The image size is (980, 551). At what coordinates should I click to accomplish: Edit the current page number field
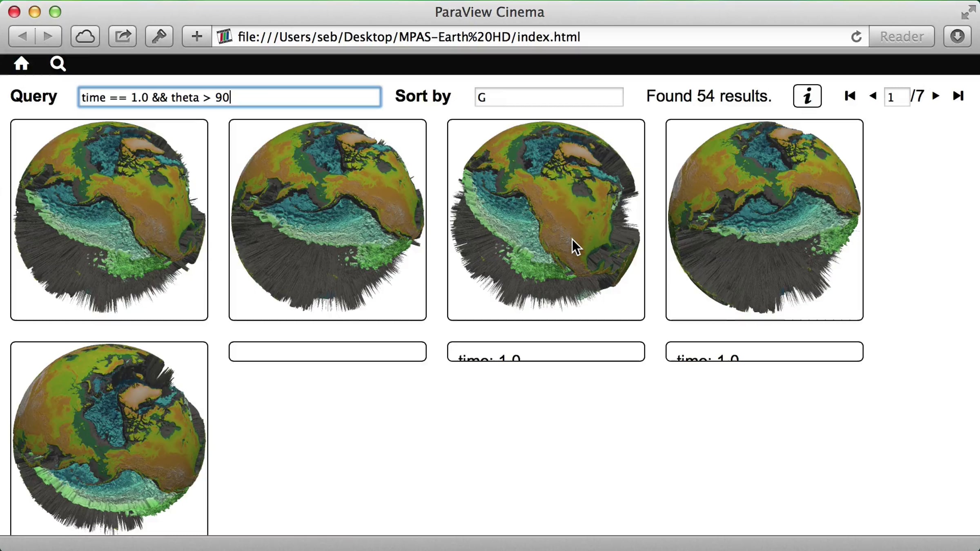[897, 97]
